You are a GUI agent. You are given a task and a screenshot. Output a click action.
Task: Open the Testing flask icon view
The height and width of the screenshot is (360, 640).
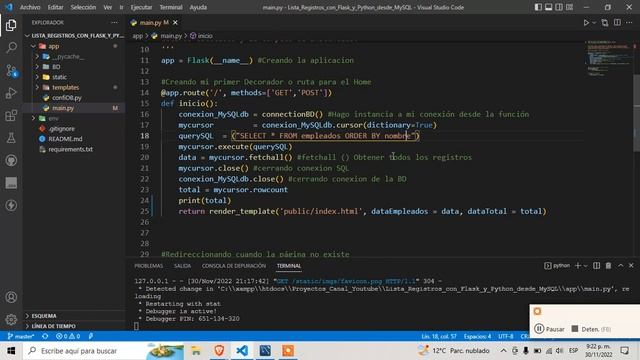tap(11, 138)
